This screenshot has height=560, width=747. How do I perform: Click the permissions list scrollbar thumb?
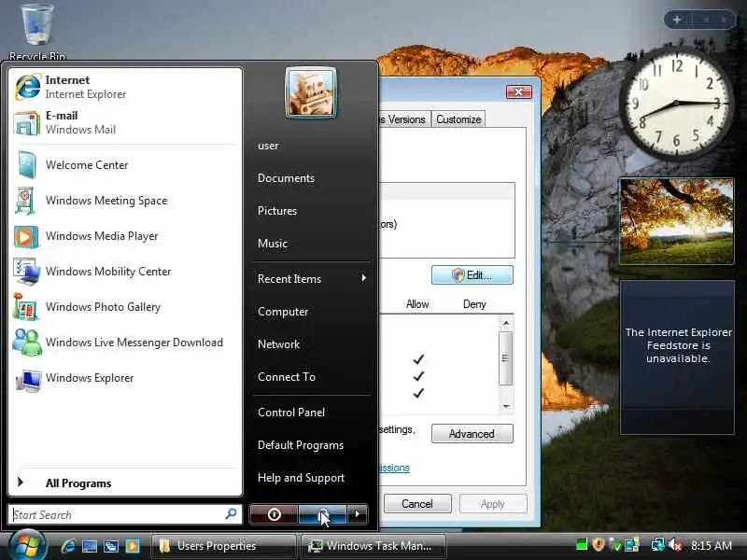(505, 358)
